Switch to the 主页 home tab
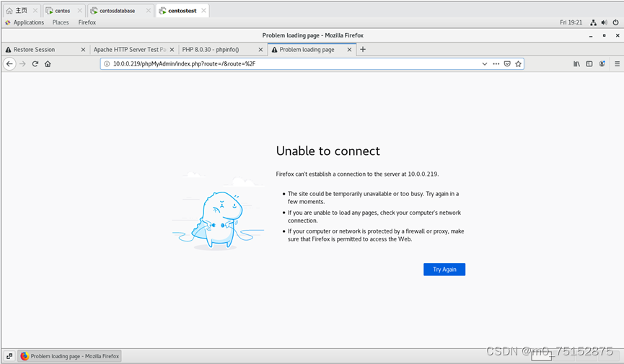The height and width of the screenshot is (364, 624). point(21,11)
